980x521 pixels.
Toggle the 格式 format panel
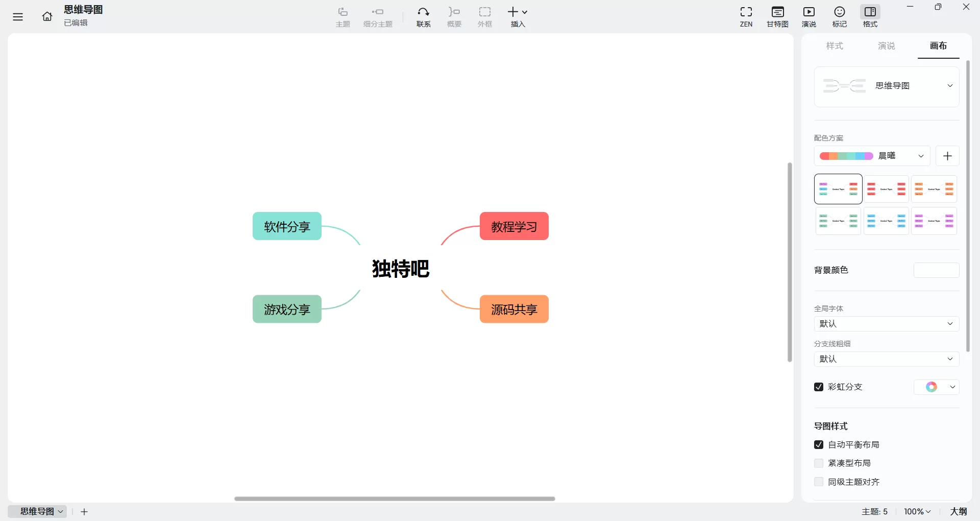[870, 17]
